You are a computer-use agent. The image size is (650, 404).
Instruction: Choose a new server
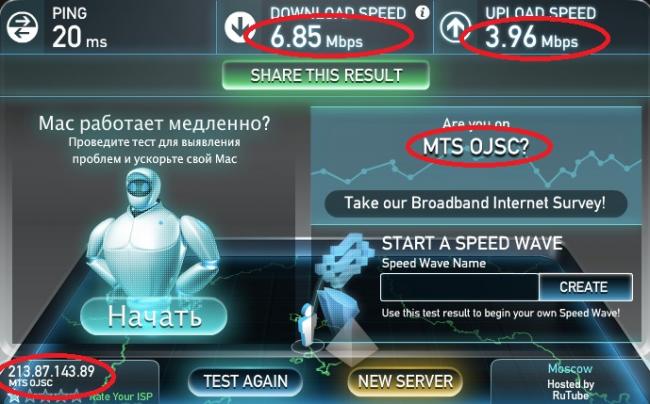[x=405, y=381]
